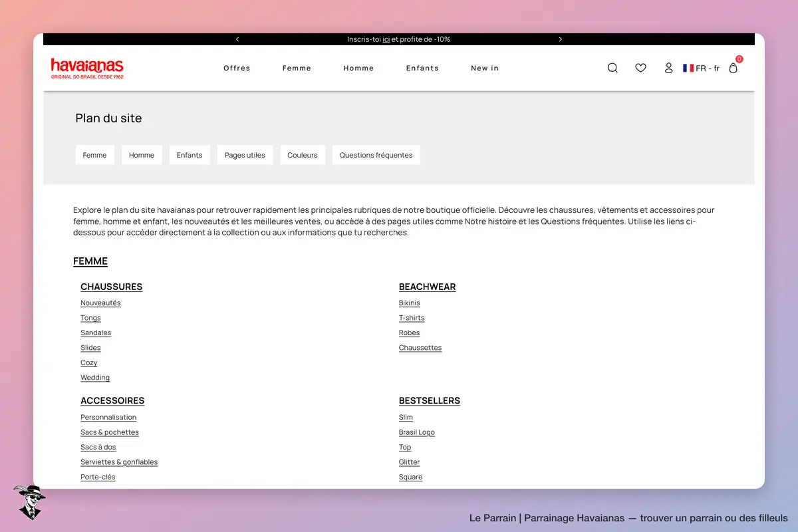Open the user account icon
798x532 pixels.
[669, 68]
